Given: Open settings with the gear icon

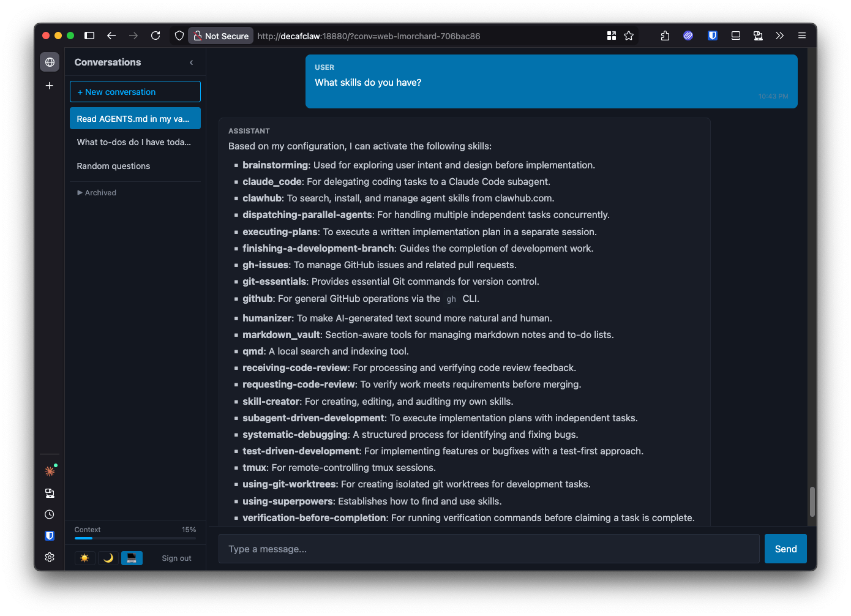Looking at the screenshot, I should pyautogui.click(x=50, y=557).
